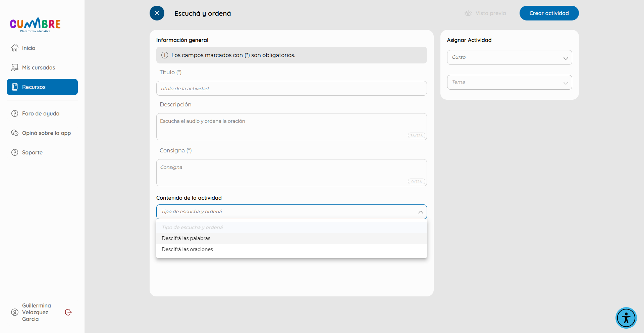Click the 0/126 character counter
Viewport: 644px width, 333px height.
click(x=417, y=182)
